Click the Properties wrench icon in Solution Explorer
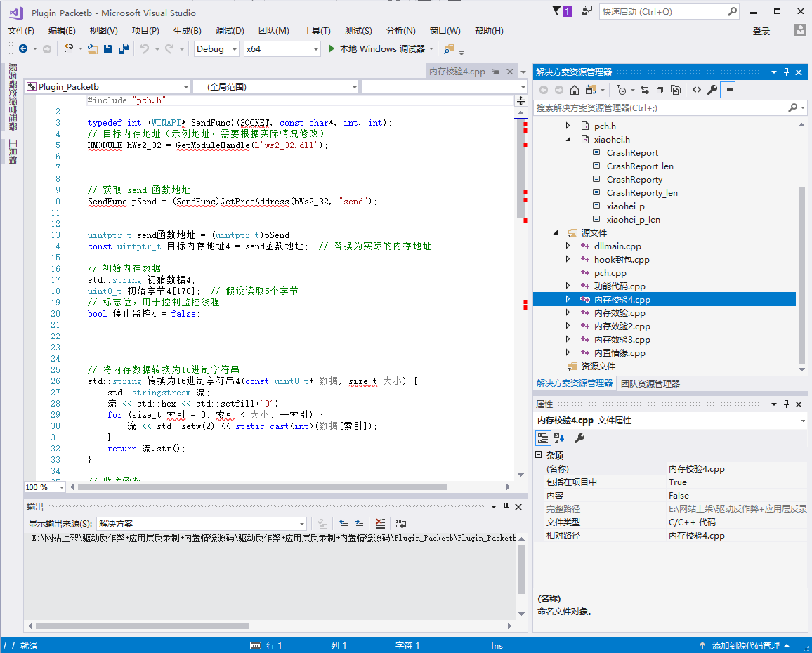812x653 pixels. 712,90
